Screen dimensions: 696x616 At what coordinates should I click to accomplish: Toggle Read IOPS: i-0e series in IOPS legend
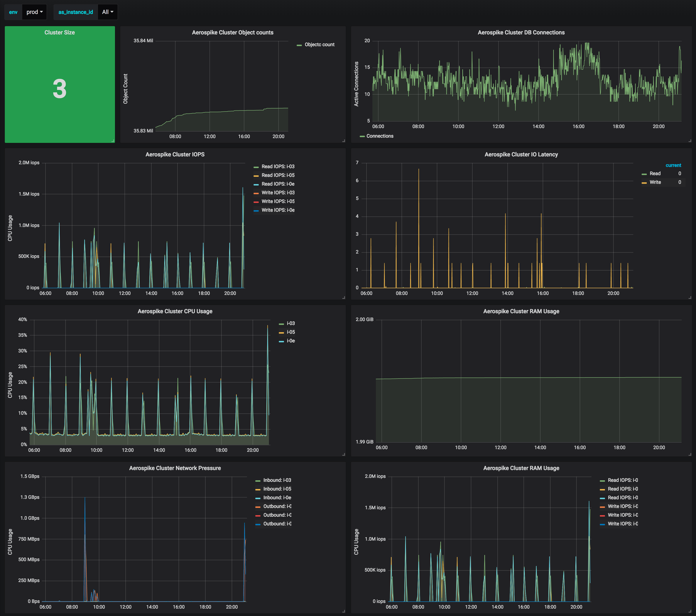pos(278,184)
